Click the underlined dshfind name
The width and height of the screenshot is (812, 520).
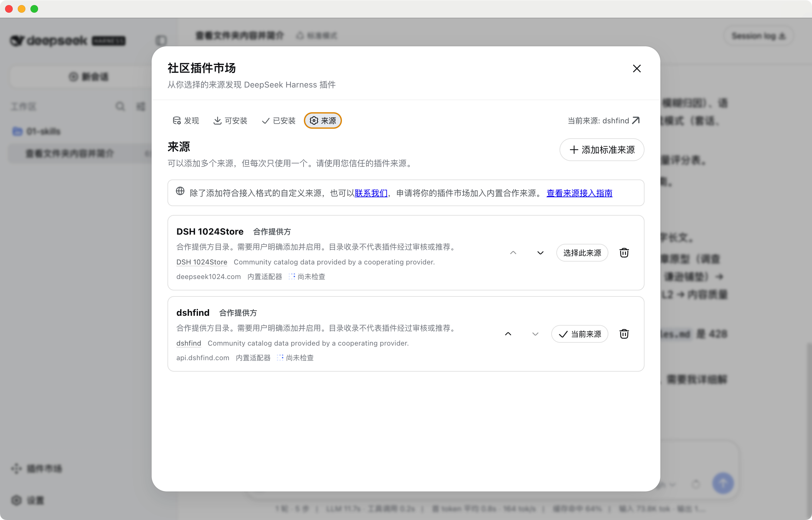tap(188, 343)
